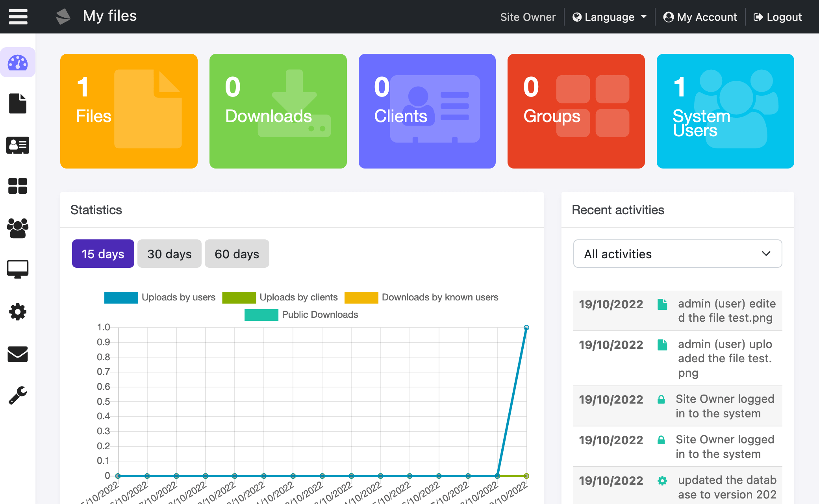Viewport: 819px width, 504px height.
Task: Switch statistics to 30 days
Action: coord(169,254)
